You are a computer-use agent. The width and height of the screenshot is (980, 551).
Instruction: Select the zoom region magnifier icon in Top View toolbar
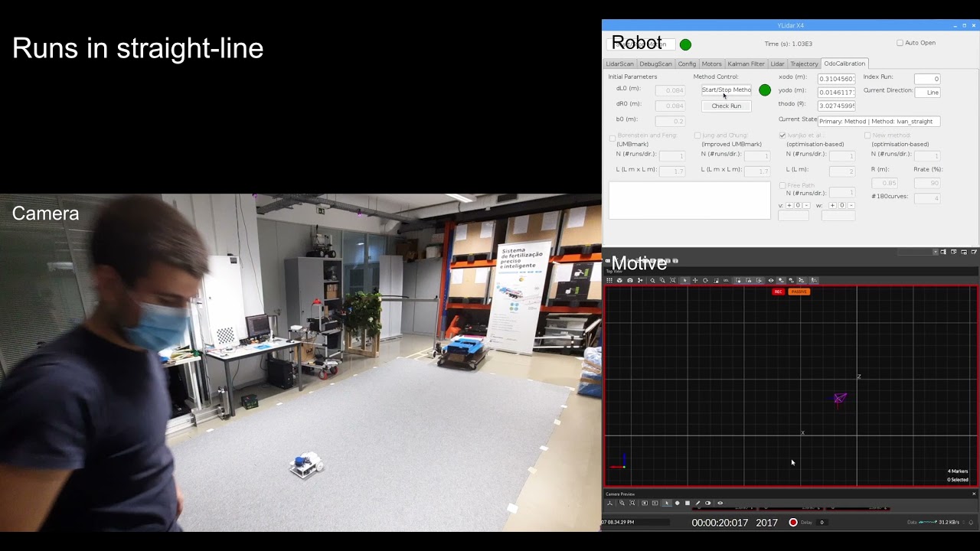pyautogui.click(x=662, y=280)
